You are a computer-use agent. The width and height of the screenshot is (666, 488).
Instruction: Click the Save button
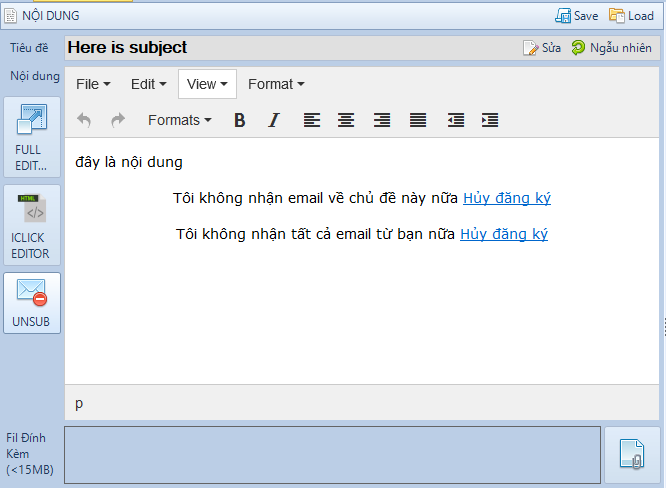tap(576, 16)
